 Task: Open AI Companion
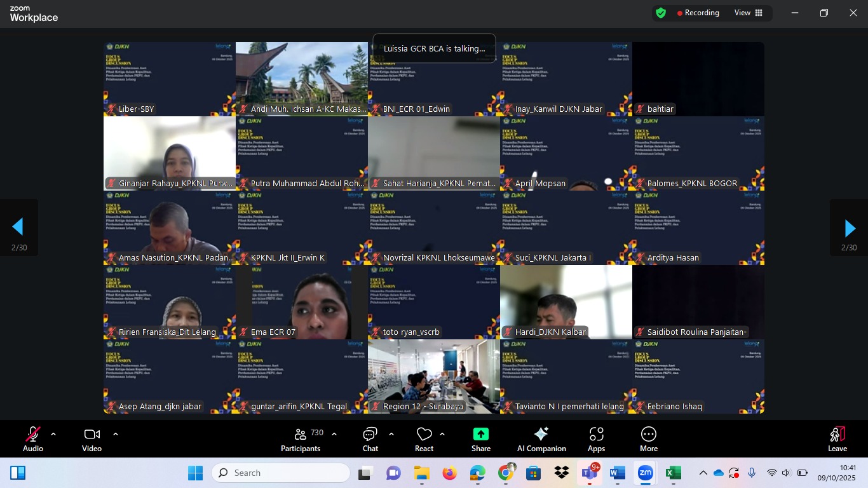pyautogui.click(x=541, y=439)
